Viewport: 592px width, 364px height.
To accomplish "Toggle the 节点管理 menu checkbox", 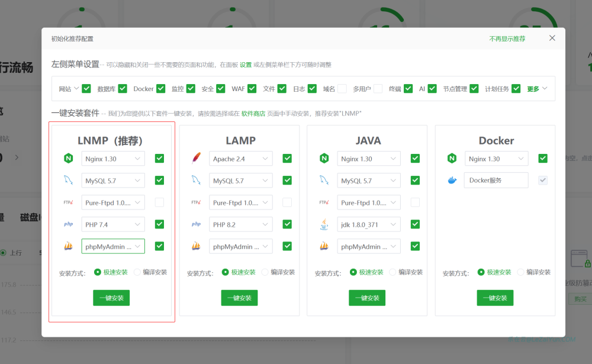I will click(474, 89).
